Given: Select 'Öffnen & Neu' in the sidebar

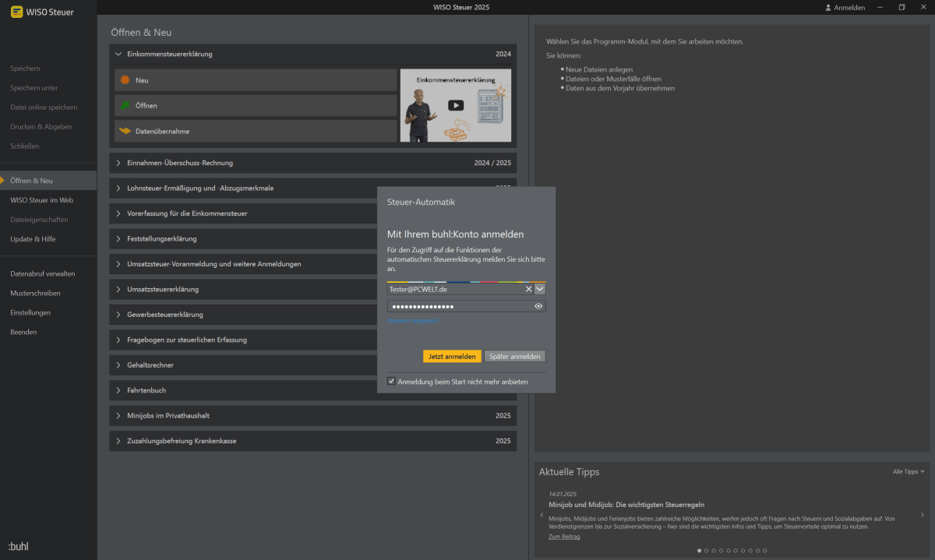Looking at the screenshot, I should (x=48, y=181).
